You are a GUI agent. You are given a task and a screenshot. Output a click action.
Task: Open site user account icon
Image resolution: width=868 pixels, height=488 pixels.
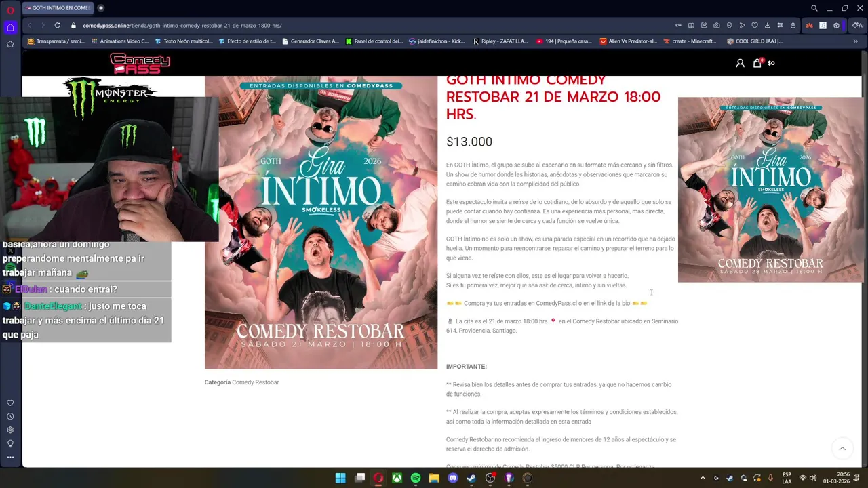pyautogui.click(x=740, y=63)
